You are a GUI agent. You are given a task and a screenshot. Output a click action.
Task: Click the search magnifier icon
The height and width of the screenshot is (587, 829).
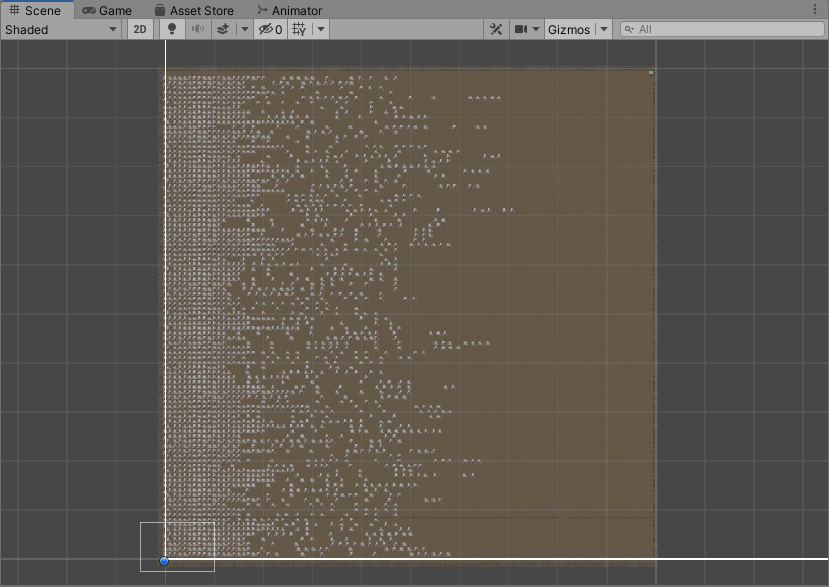point(629,30)
